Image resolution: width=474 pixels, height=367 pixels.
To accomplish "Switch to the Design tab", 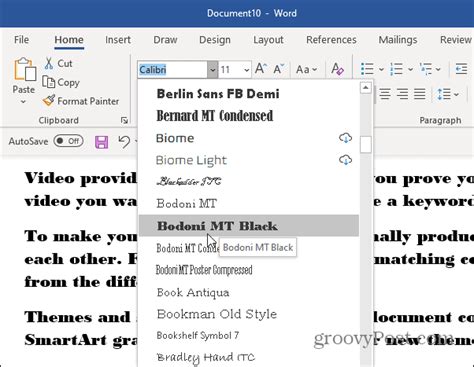I will (215, 40).
